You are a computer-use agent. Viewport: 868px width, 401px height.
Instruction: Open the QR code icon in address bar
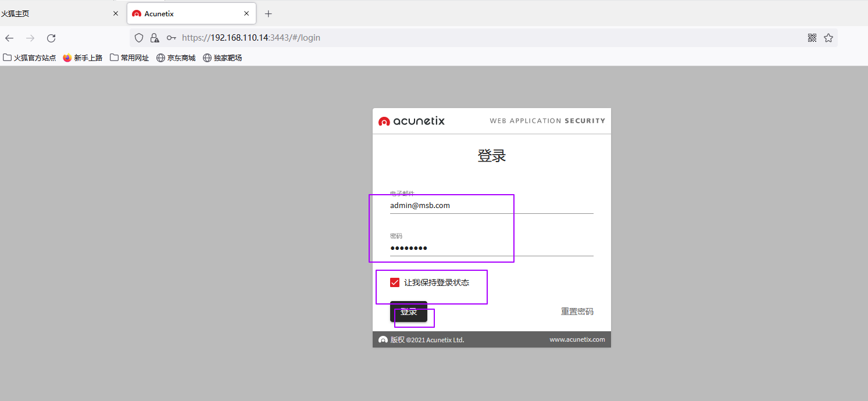[812, 38]
